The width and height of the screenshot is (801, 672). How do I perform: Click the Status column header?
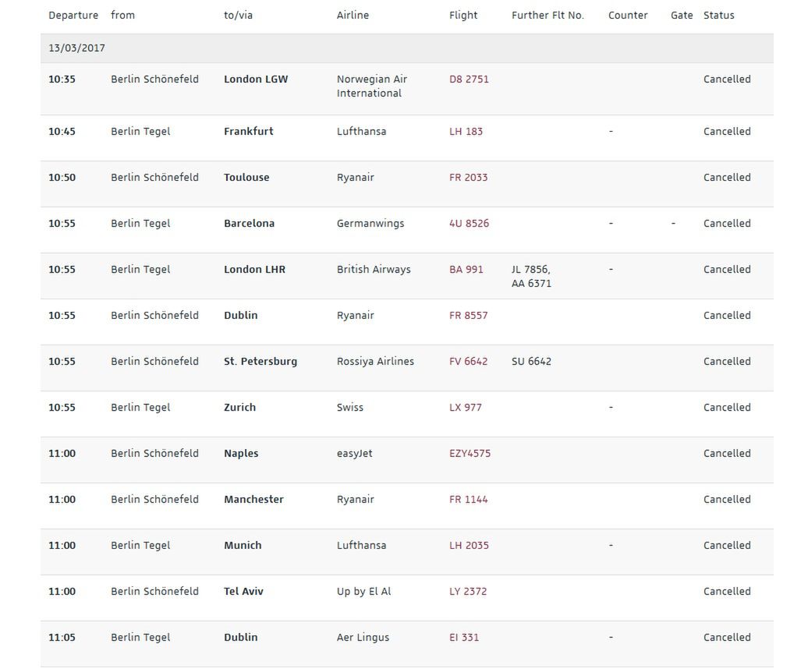[719, 15]
